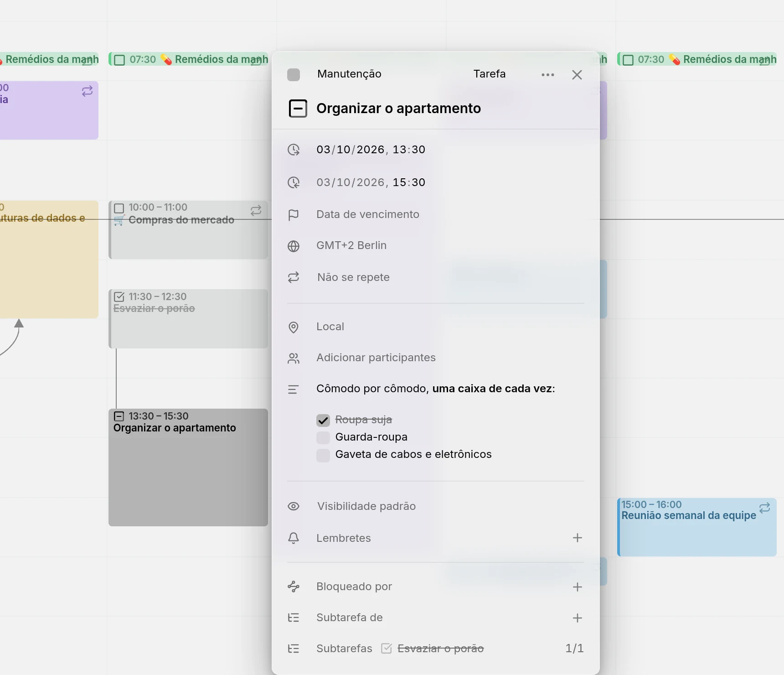Image resolution: width=784 pixels, height=675 pixels.
Task: Open the Esvaziar o porão subtask link
Action: click(440, 649)
